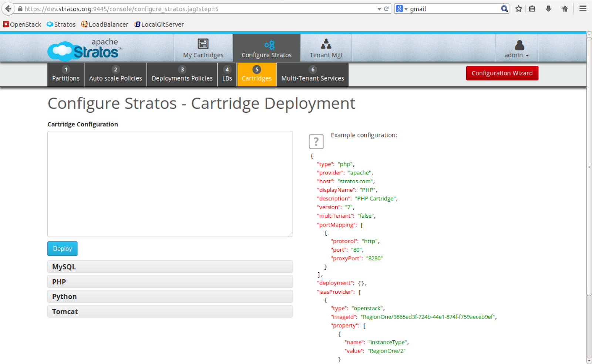The image size is (592, 364).
Task: Click the textarea resize grip corner
Action: [x=290, y=234]
